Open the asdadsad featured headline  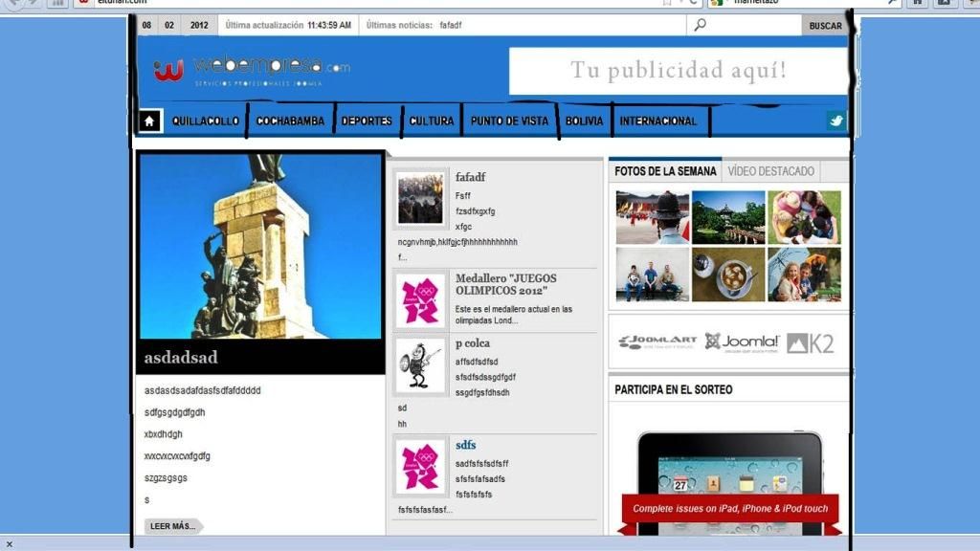pos(181,358)
